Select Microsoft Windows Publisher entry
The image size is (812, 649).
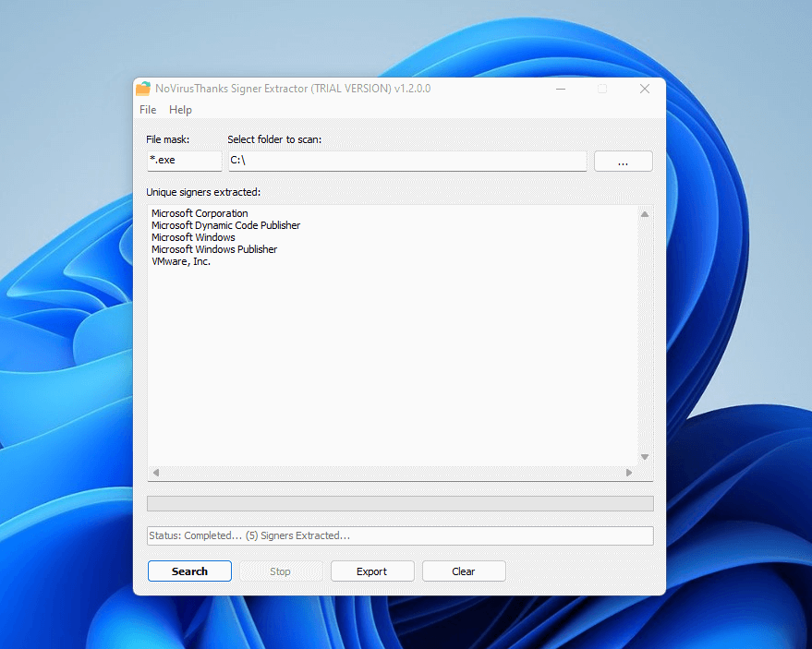point(214,249)
